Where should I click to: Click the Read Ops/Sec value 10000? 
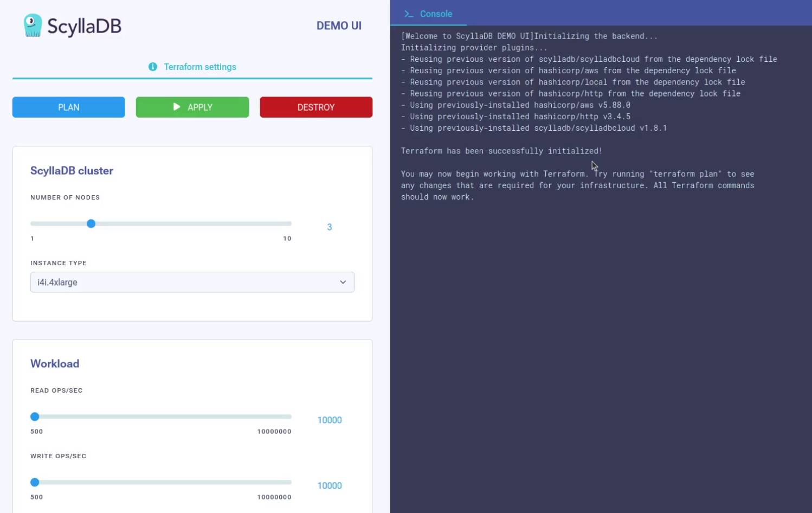click(330, 420)
